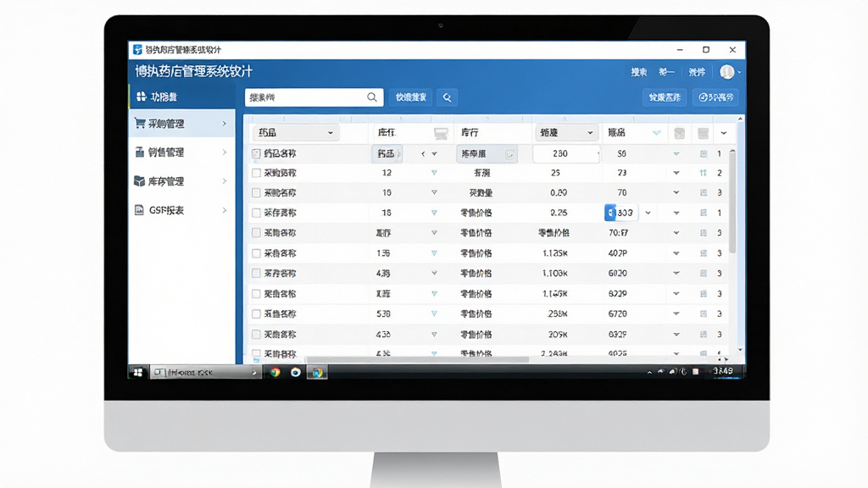Click the user avatar in the header
The height and width of the screenshot is (488, 868).
click(726, 72)
